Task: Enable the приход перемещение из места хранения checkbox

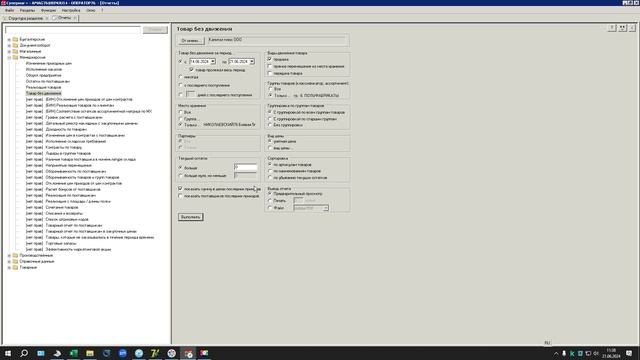Action: [x=270, y=66]
